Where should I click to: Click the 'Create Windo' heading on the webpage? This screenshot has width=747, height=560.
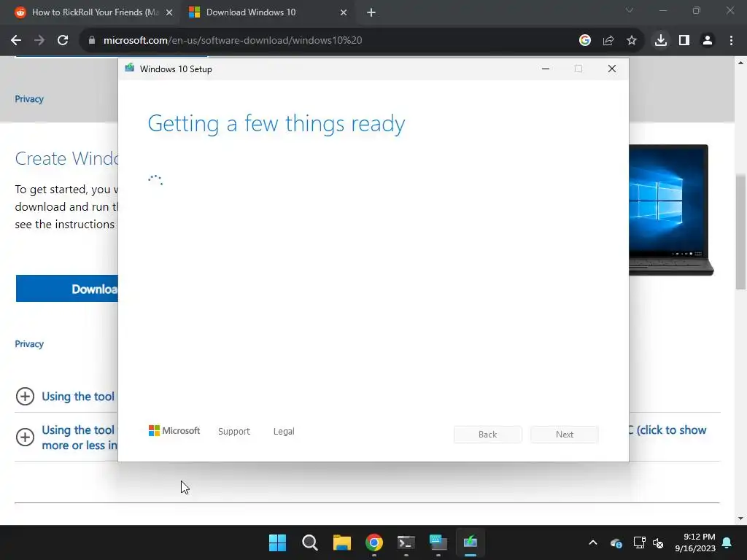click(66, 158)
